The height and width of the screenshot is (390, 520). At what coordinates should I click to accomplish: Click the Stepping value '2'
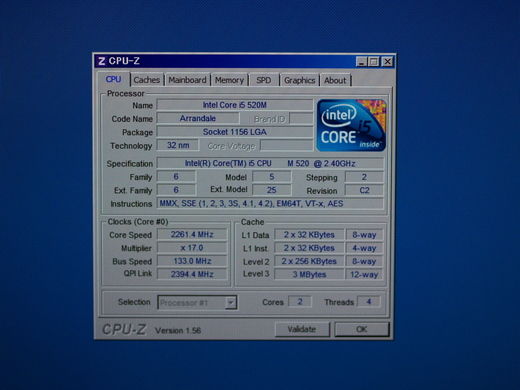coord(364,177)
